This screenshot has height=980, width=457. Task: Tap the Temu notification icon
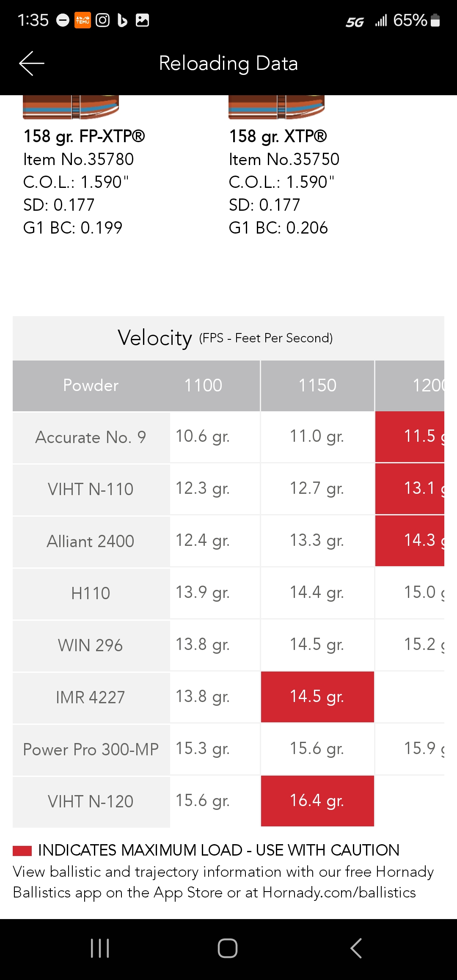(83, 20)
